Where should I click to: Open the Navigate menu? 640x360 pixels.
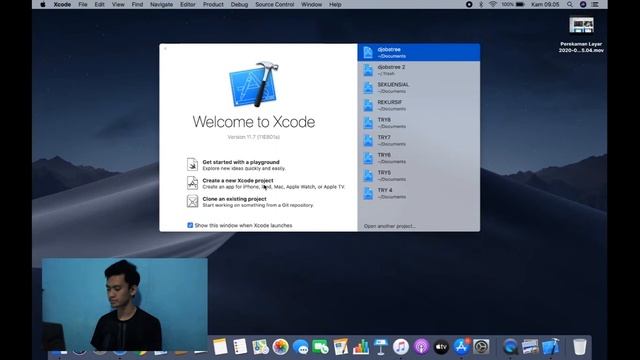tap(161, 4)
